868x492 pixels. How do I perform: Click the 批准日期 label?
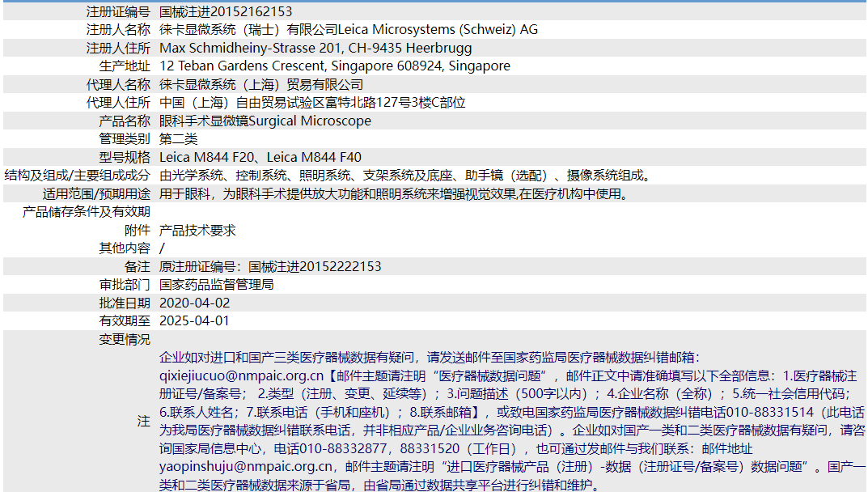click(125, 303)
